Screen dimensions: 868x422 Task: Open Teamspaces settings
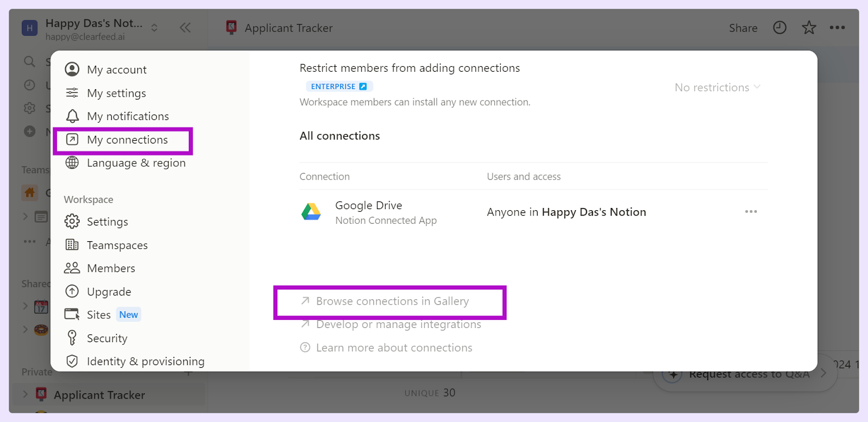117,245
